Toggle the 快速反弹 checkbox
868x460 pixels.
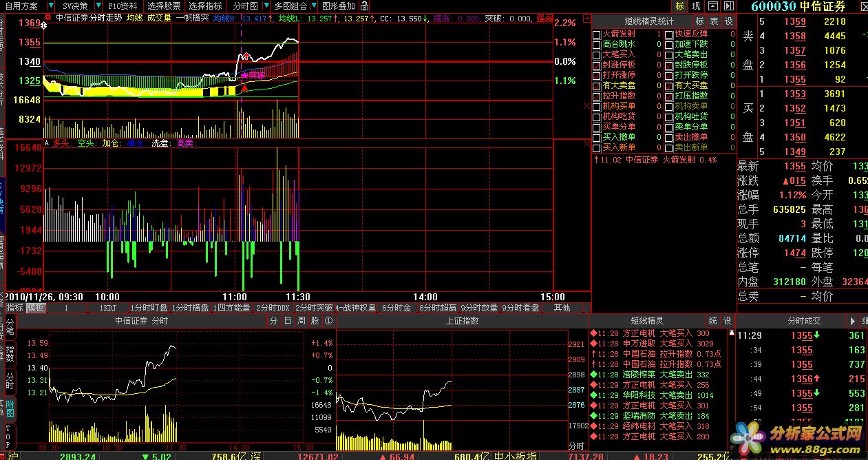[x=669, y=34]
